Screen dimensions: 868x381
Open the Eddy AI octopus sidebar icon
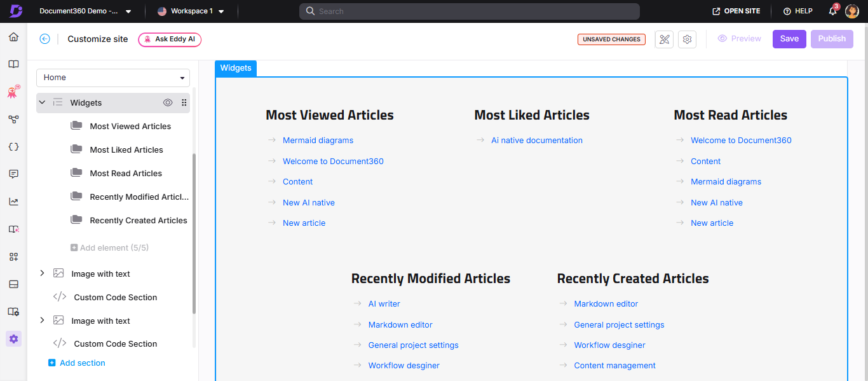pos(13,92)
